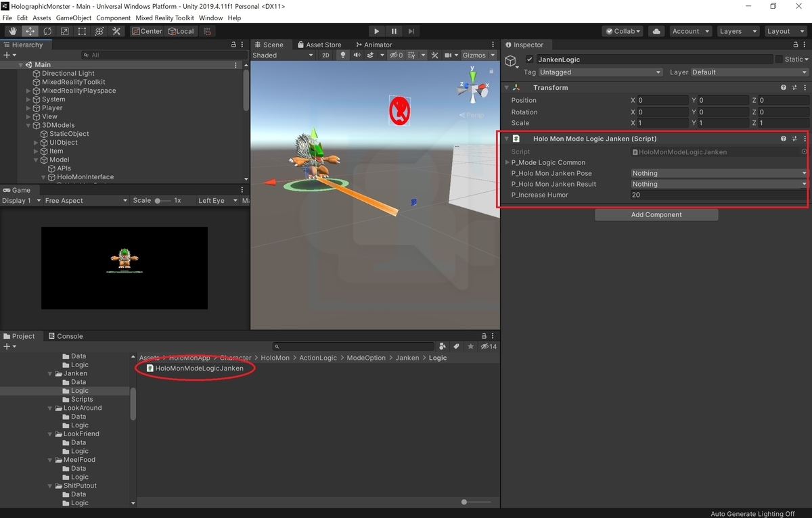The image size is (812, 518).
Task: Toggle hidden objects visibility count in Scene
Action: click(397, 55)
